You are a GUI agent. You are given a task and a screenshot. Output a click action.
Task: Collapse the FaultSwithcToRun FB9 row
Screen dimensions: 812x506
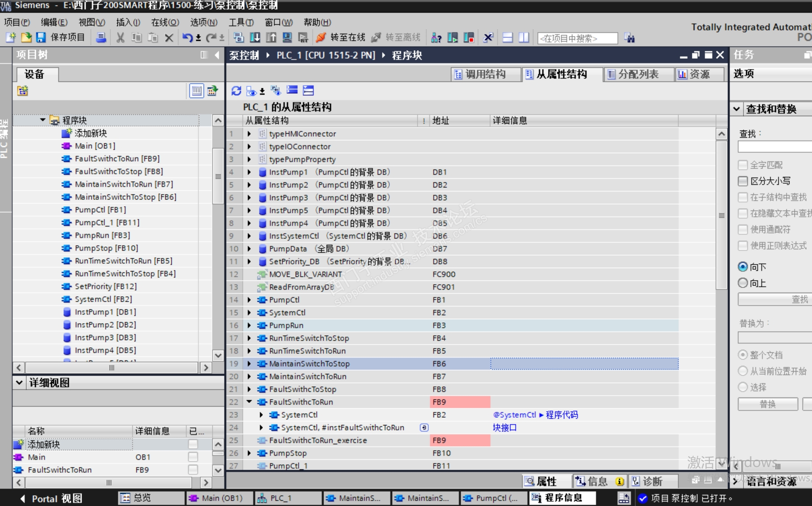249,402
